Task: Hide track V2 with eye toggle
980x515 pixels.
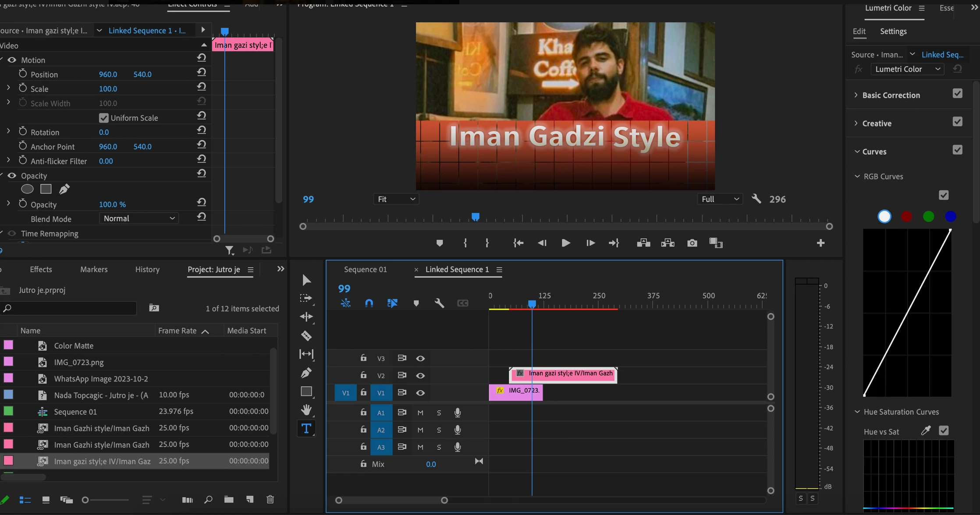Action: click(420, 375)
